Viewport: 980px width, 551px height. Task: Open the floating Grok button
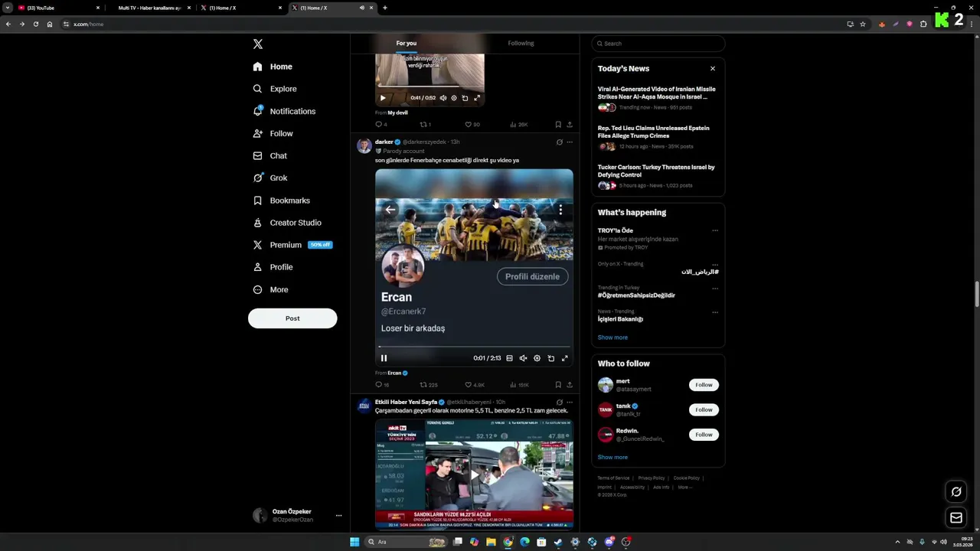(956, 492)
